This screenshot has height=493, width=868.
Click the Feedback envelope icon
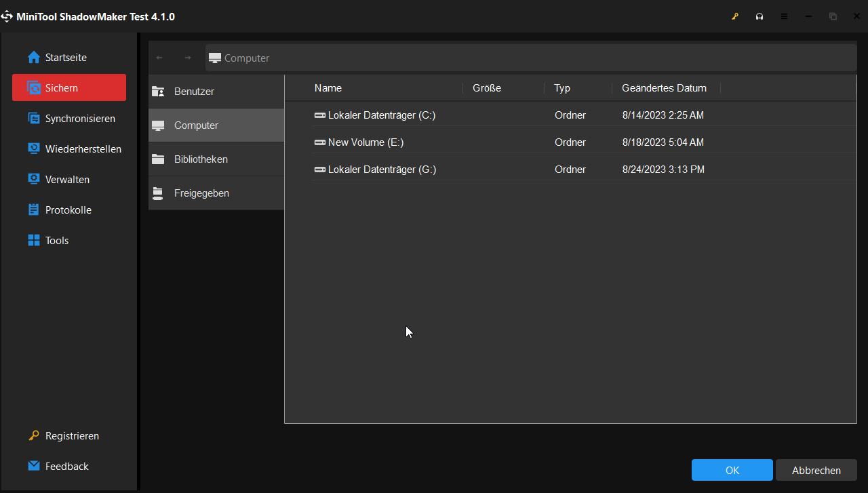pos(34,467)
